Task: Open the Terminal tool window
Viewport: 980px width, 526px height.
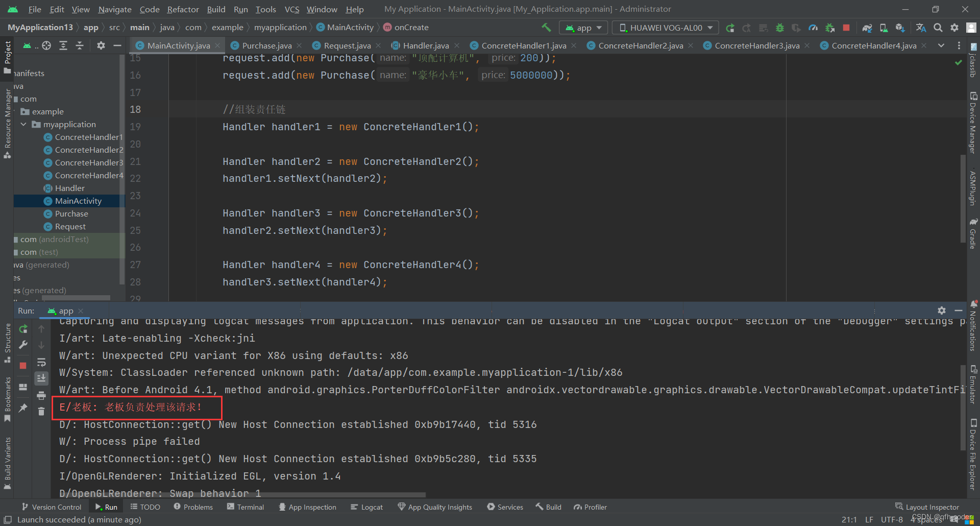Action: pyautogui.click(x=246, y=507)
